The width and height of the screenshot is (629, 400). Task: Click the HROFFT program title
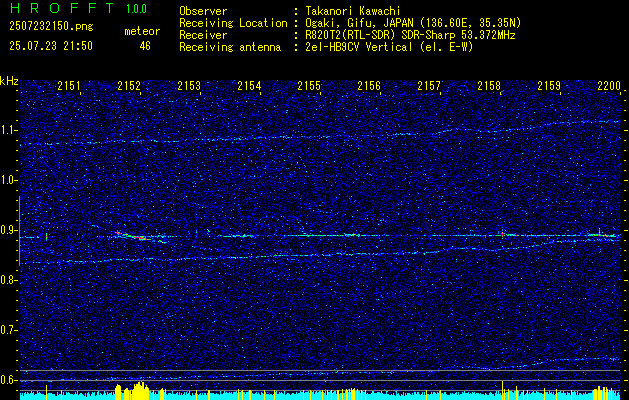click(x=62, y=8)
